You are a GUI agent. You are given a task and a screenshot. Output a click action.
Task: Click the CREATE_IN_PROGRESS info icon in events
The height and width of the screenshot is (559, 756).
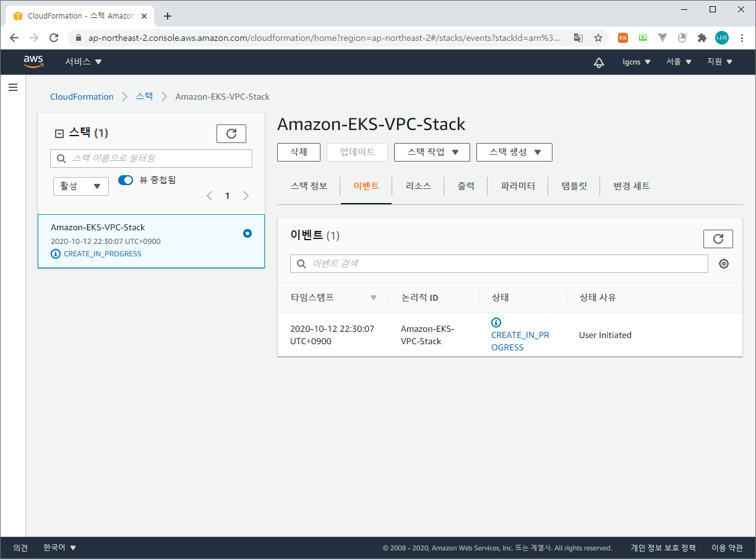click(496, 323)
